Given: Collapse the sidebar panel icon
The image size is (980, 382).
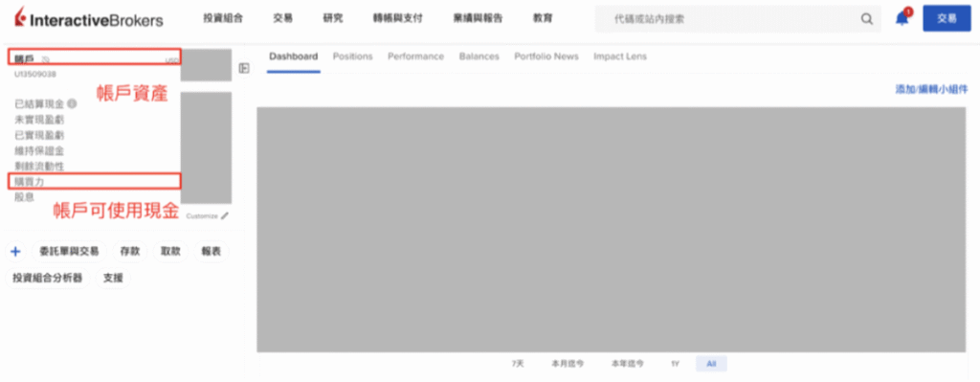Looking at the screenshot, I should pyautogui.click(x=244, y=68).
